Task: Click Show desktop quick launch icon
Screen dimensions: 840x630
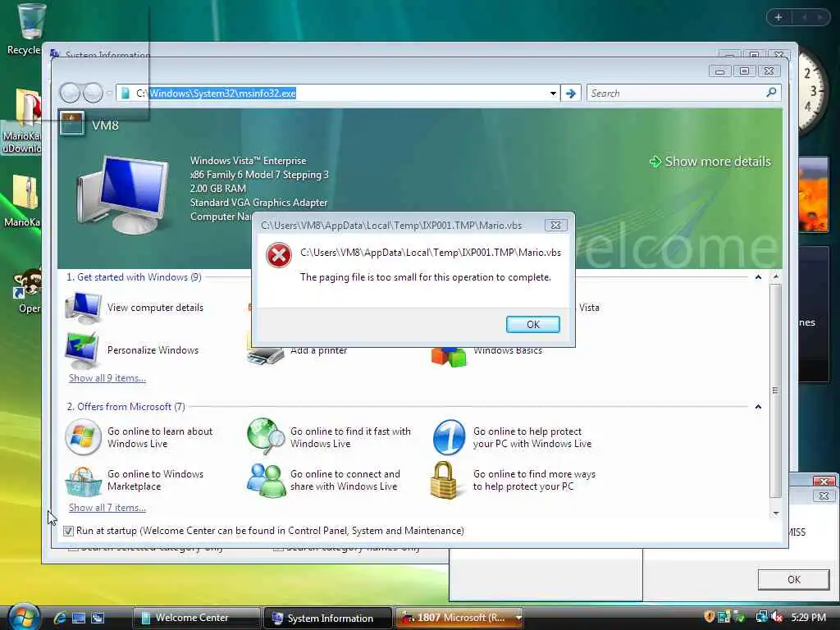Action: [79, 618]
